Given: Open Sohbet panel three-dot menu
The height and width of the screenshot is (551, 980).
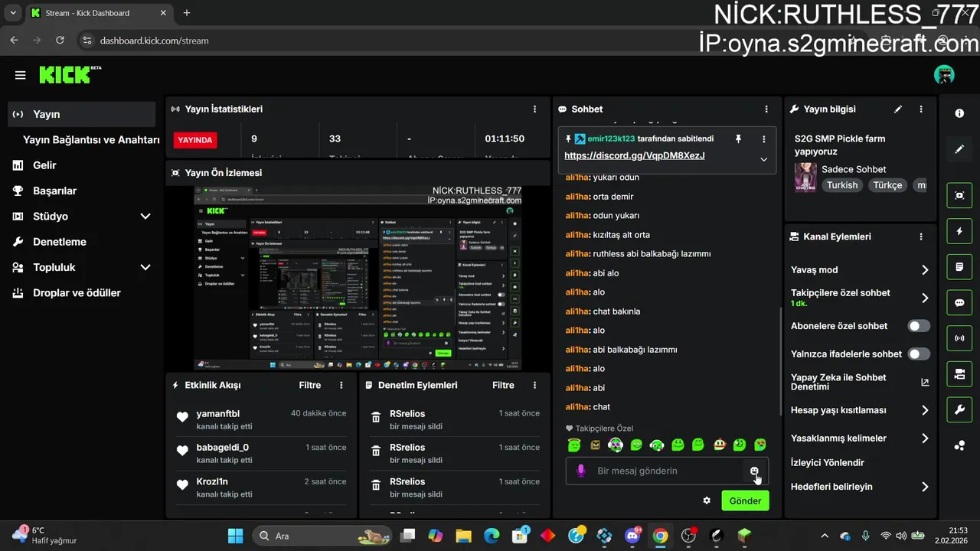Looking at the screenshot, I should coord(766,109).
